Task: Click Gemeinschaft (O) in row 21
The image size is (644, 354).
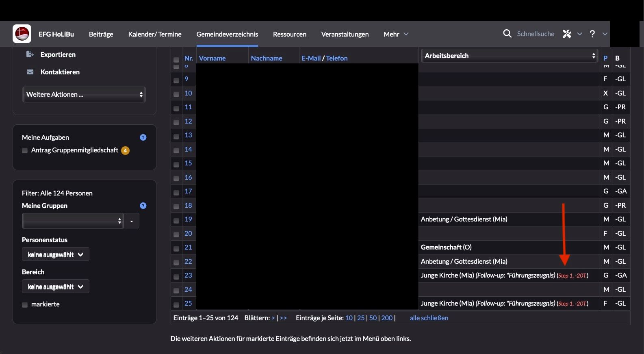Action: (x=446, y=247)
